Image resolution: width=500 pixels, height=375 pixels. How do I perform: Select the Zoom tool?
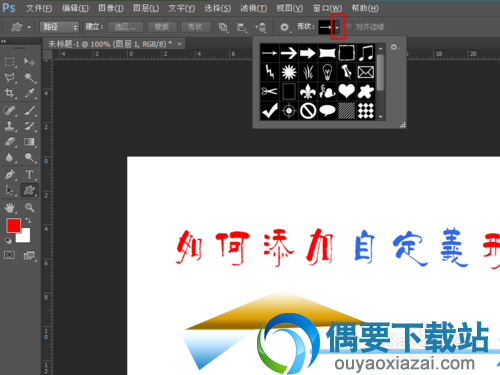[x=29, y=208]
